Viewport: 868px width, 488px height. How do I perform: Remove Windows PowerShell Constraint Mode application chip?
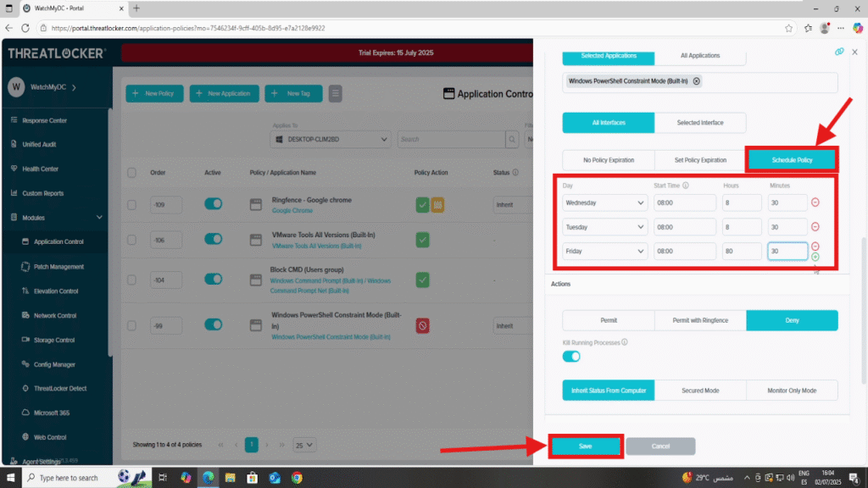coord(697,81)
